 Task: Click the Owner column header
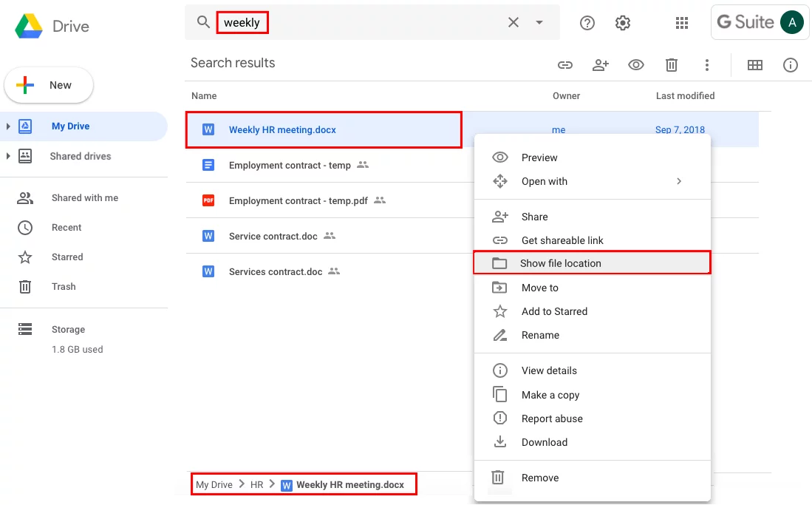point(566,95)
